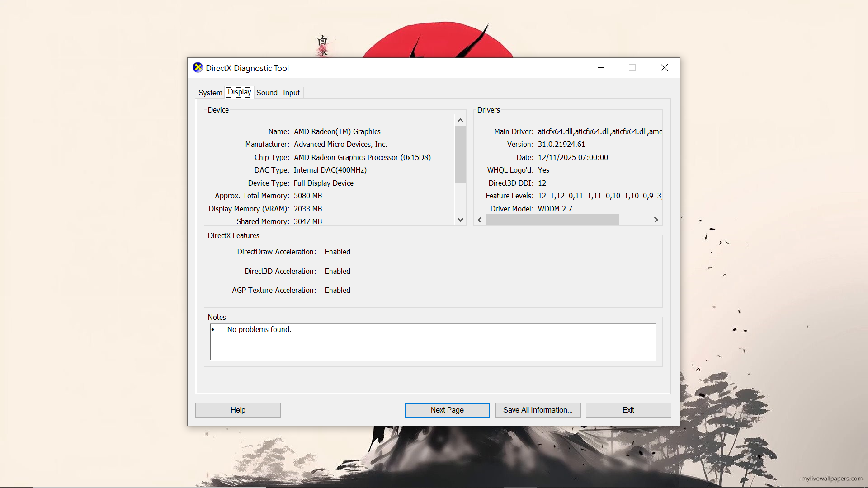
Task: Click driver date '12/11/2025 07:00:00'
Action: pos(573,157)
